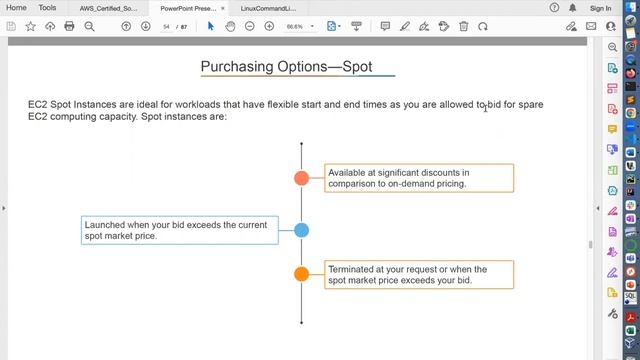Open the notifications bell
640x360 pixels.
[x=573, y=7]
